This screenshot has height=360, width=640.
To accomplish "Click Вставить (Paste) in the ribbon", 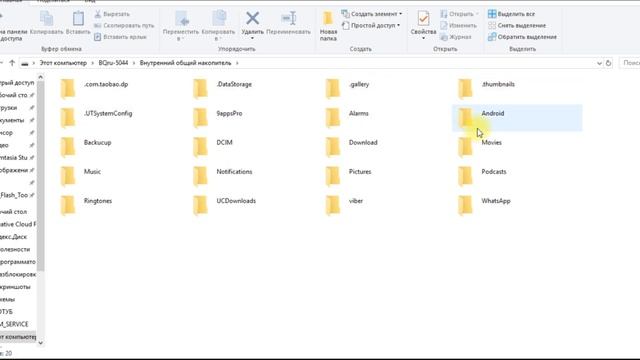I will pos(78,23).
